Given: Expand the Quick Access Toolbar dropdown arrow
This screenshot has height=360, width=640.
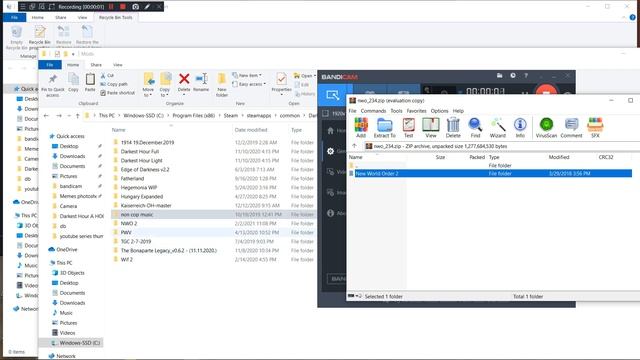Looking at the screenshot, I should click(73, 54).
